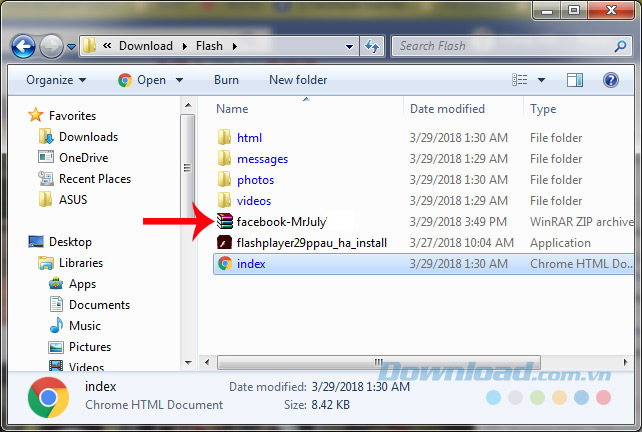
Task: Toggle the preview pane button
Action: coord(575,80)
